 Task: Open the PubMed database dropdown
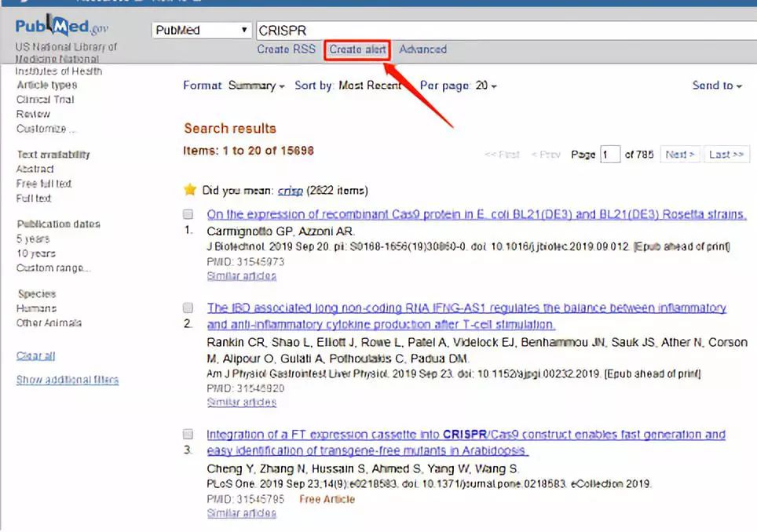[201, 31]
